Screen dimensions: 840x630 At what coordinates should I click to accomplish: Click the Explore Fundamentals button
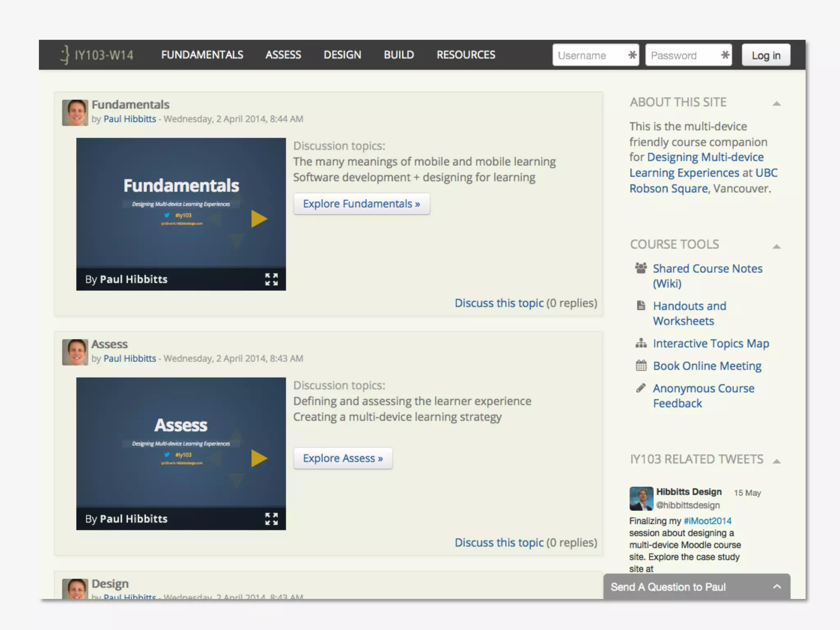pyautogui.click(x=361, y=204)
